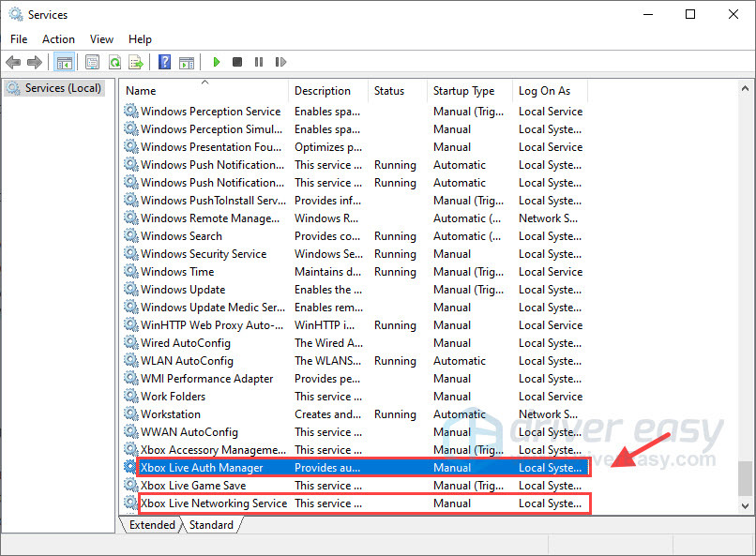The width and height of the screenshot is (756, 556).
Task: Select the WinHTTP Web Proxy Auto-Discovery service
Action: 355,324
